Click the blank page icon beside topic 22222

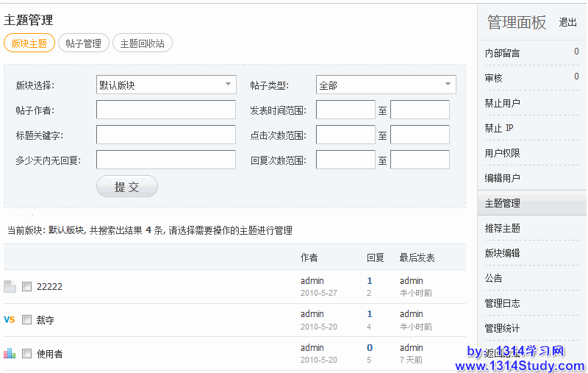coord(10,287)
